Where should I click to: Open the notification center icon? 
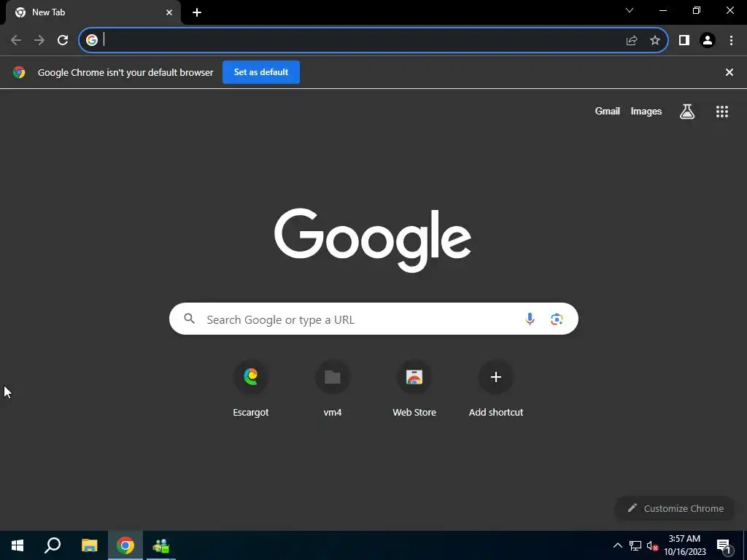pos(724,545)
